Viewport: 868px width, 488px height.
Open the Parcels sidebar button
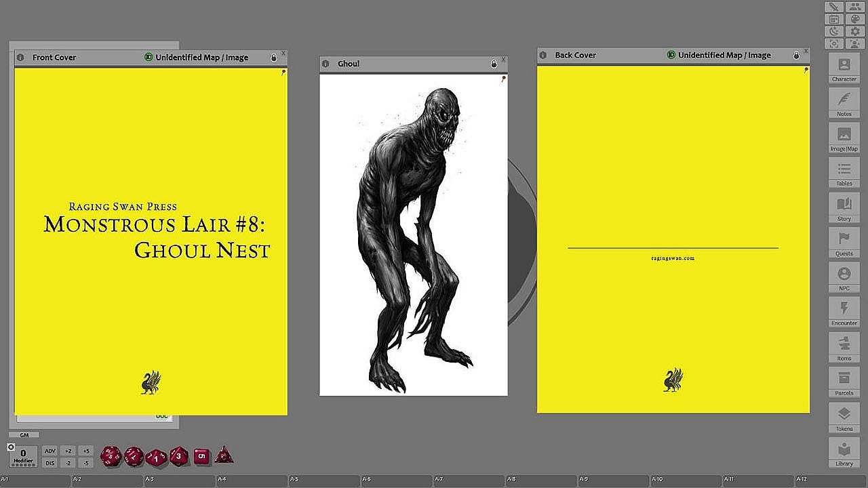(x=844, y=382)
